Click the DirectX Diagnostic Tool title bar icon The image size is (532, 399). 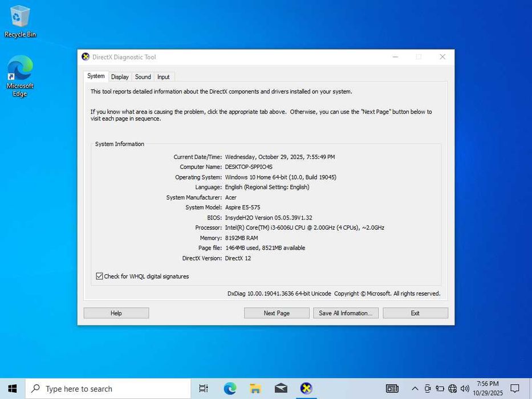[86, 56]
